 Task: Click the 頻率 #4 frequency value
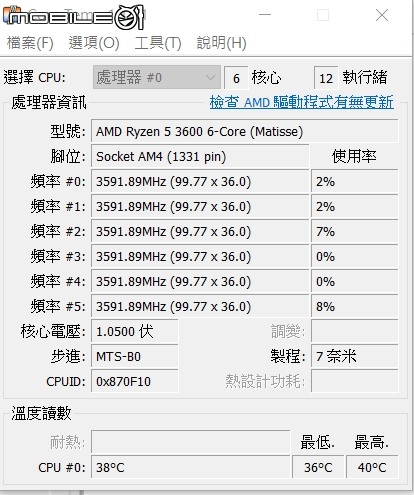click(x=200, y=281)
